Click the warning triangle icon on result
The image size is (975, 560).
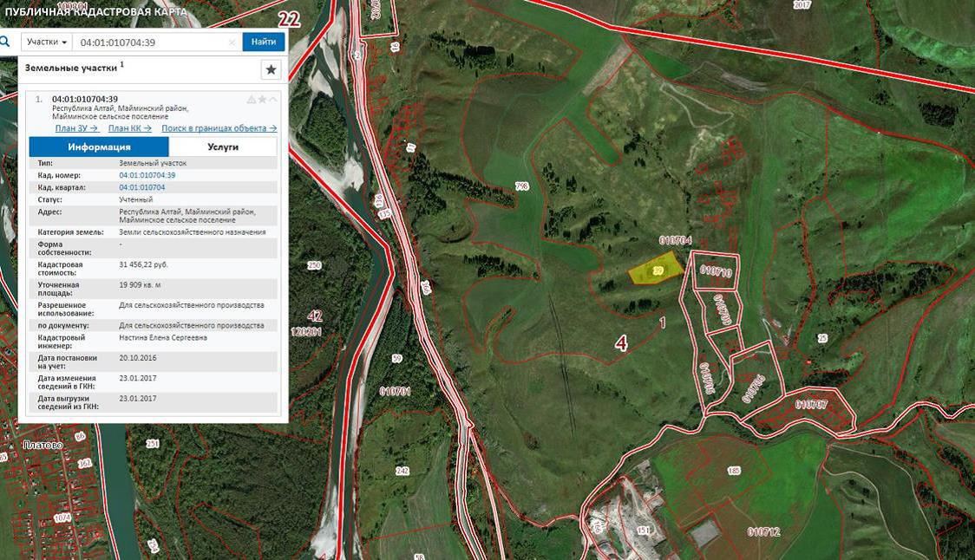point(252,100)
